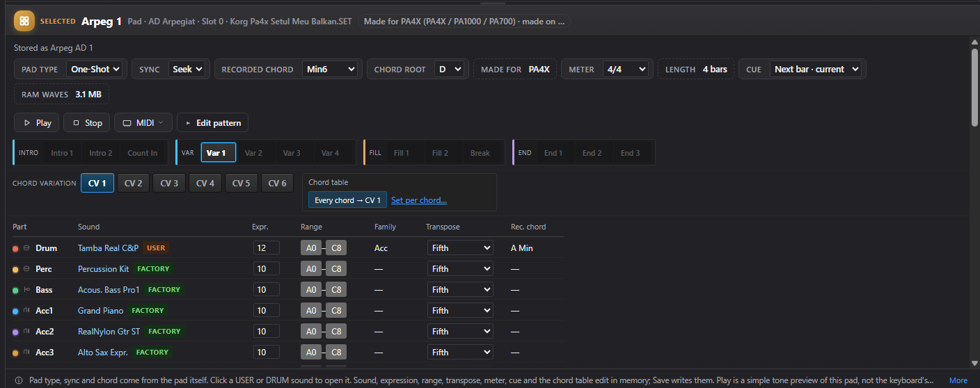Viewport: 980px width, 388px height.
Task: Open Transpose dropdown for Bass row
Action: point(460,290)
